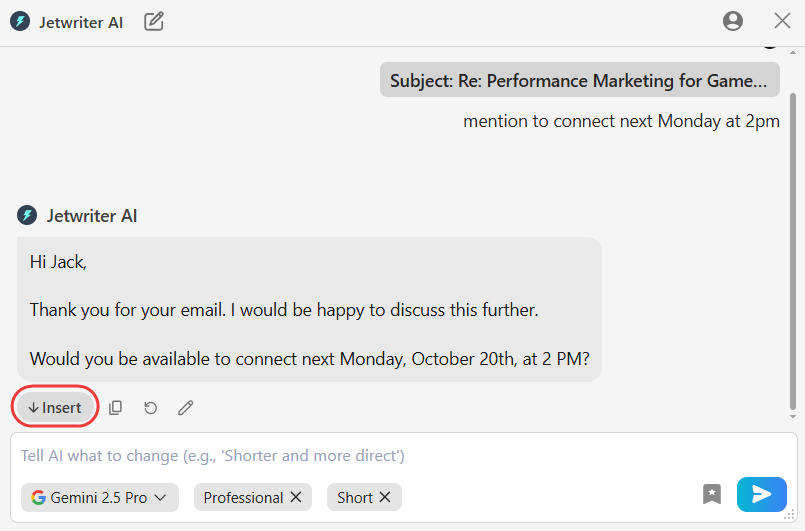Screen dimensions: 805x531
Task: Edit the reply with pencil icon
Action: pyautogui.click(x=186, y=408)
